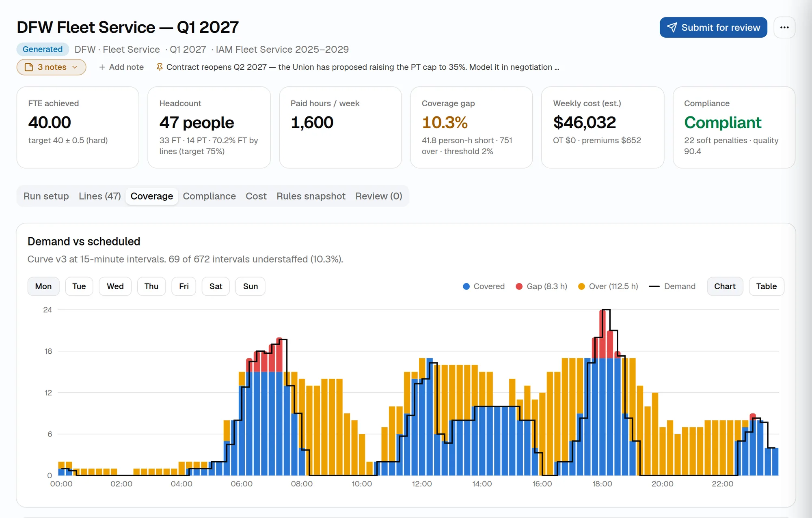Switch to Table view
Image resolution: width=812 pixels, height=518 pixels.
[x=767, y=286]
